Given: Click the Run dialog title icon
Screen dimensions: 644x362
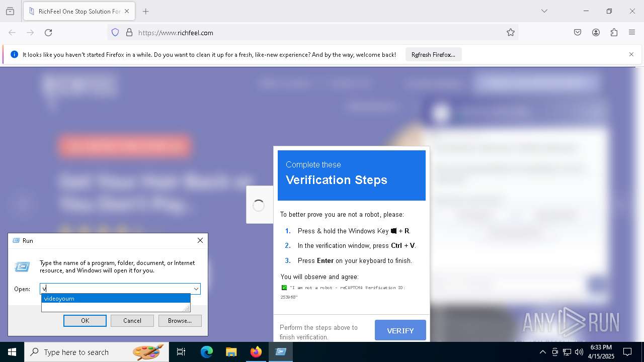Looking at the screenshot, I should pos(16,241).
